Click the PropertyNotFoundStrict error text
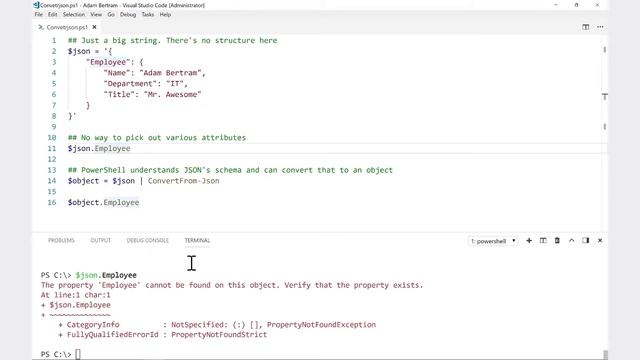This screenshot has height=360, width=640. pyautogui.click(x=219, y=335)
